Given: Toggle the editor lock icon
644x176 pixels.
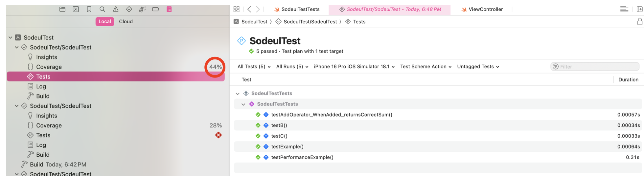Looking at the screenshot, I should (640, 22).
